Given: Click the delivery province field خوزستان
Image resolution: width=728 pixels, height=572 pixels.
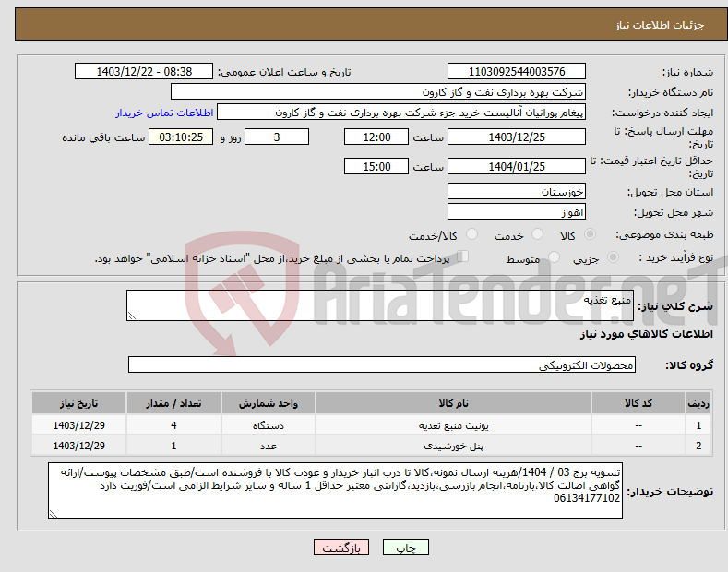Looking at the screenshot, I should [517, 191].
